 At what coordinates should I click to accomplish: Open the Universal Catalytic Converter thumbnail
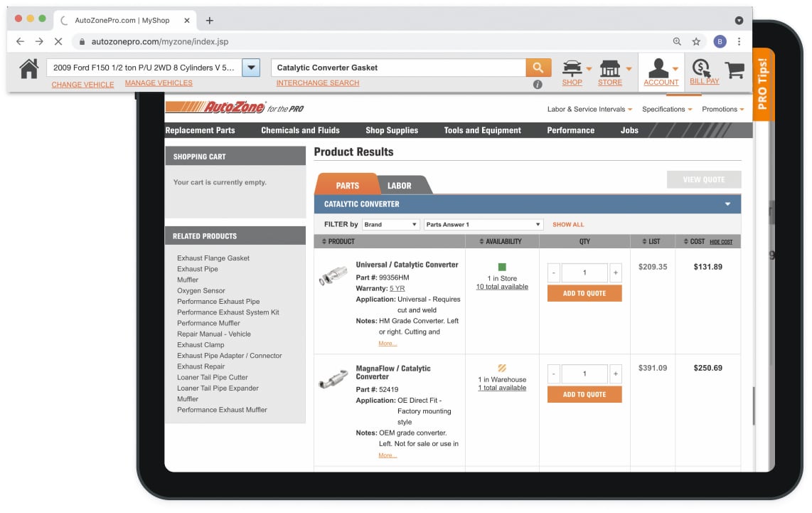point(333,275)
